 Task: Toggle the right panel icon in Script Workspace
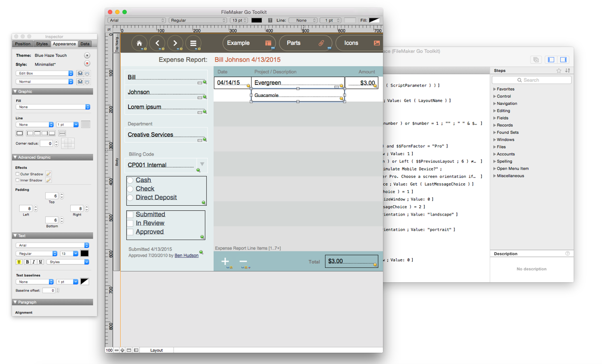click(564, 60)
